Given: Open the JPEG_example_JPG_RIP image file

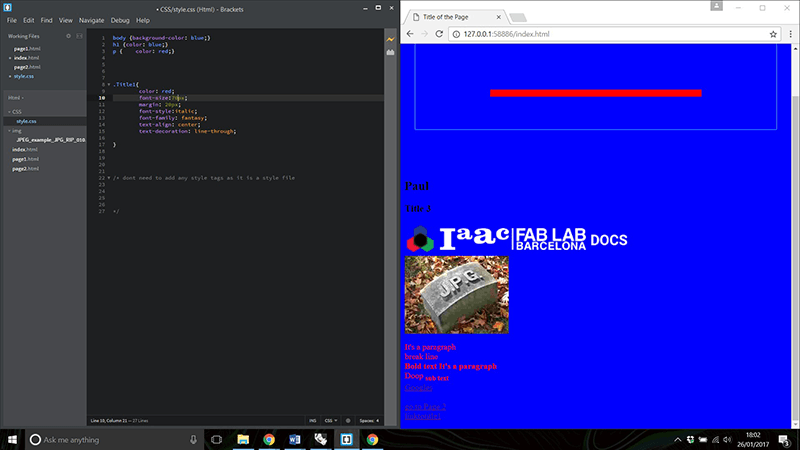Looking at the screenshot, I should tap(50, 140).
